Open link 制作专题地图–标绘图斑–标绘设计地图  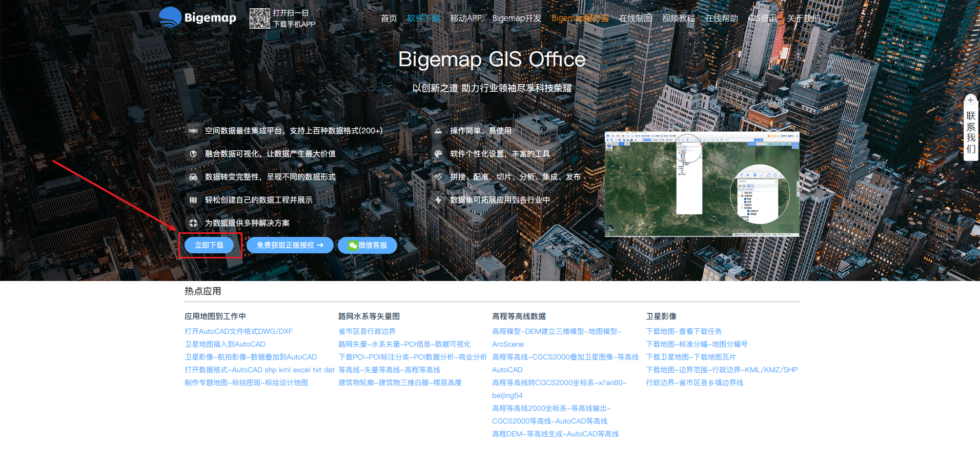click(247, 383)
